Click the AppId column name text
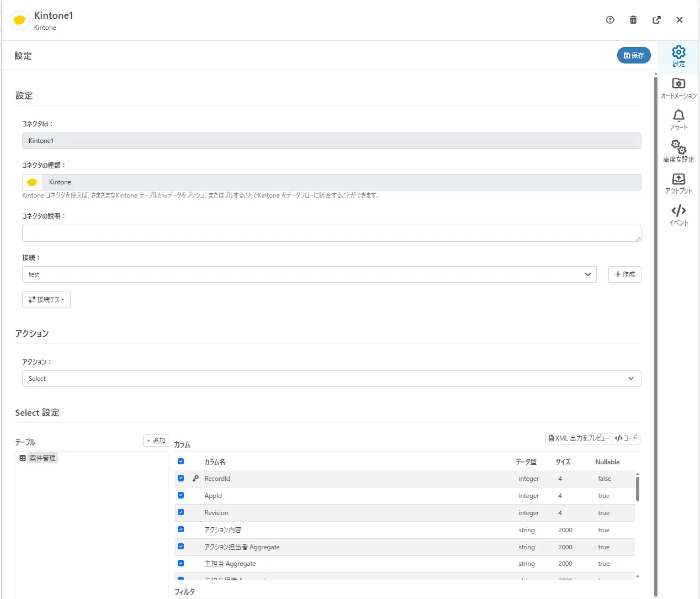The height and width of the screenshot is (599, 700). [213, 496]
